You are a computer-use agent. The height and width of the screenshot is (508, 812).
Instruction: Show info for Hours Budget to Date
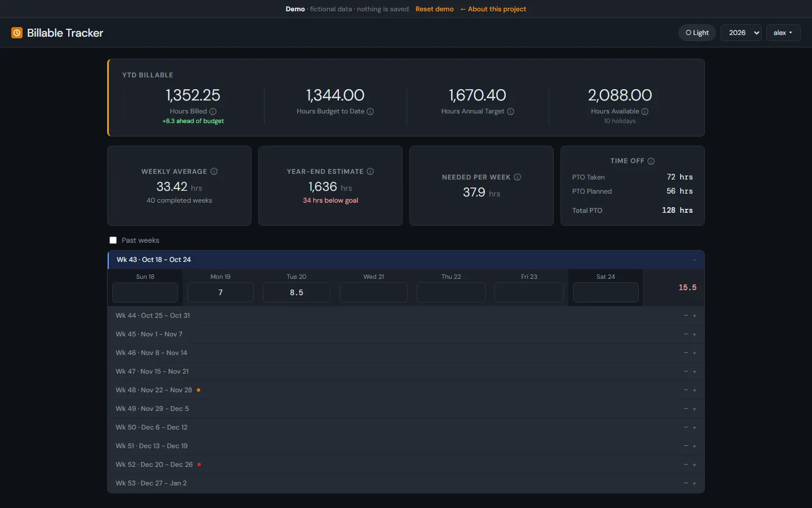370,111
